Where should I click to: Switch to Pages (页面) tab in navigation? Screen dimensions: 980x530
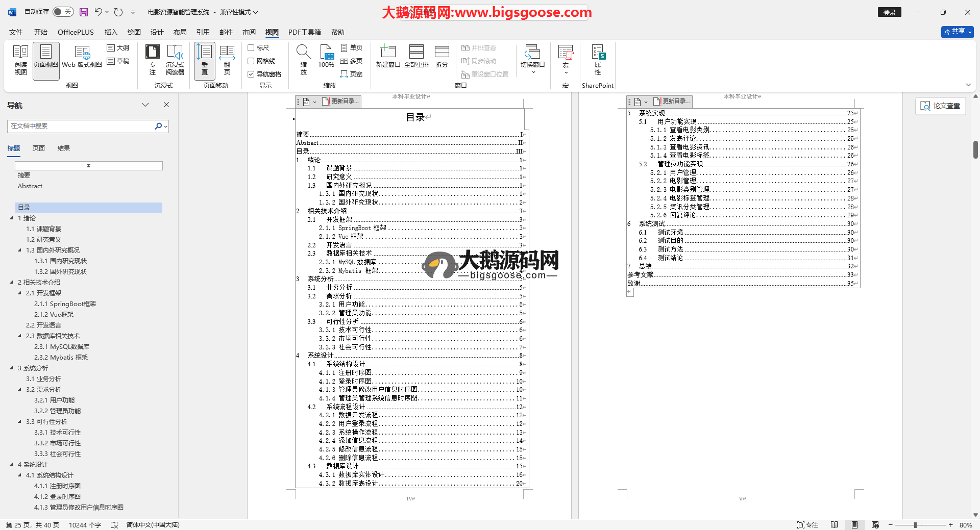tap(39, 148)
